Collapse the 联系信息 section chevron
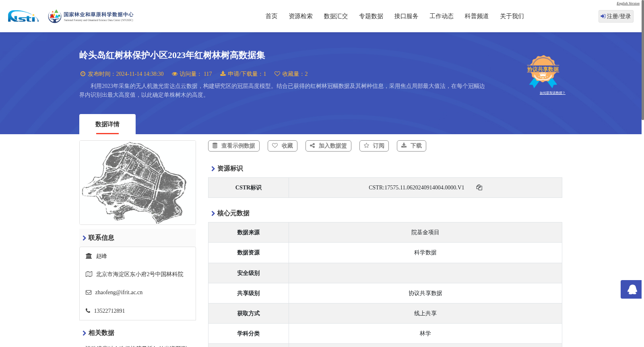 84,238
